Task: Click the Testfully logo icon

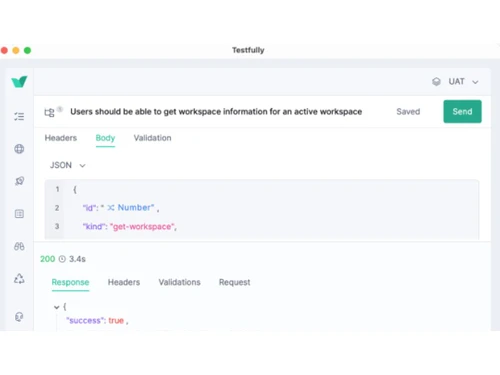Action: (x=19, y=82)
